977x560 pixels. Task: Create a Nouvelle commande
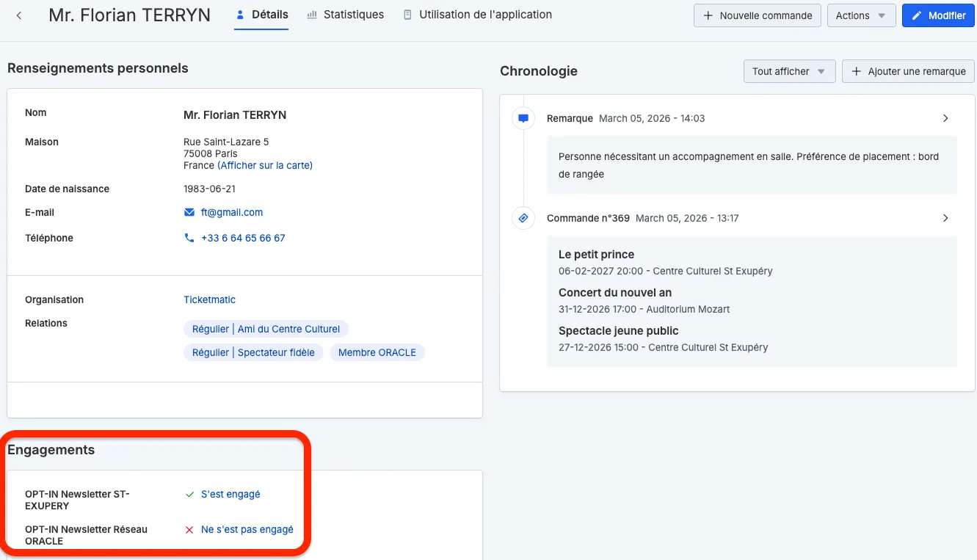758,15
